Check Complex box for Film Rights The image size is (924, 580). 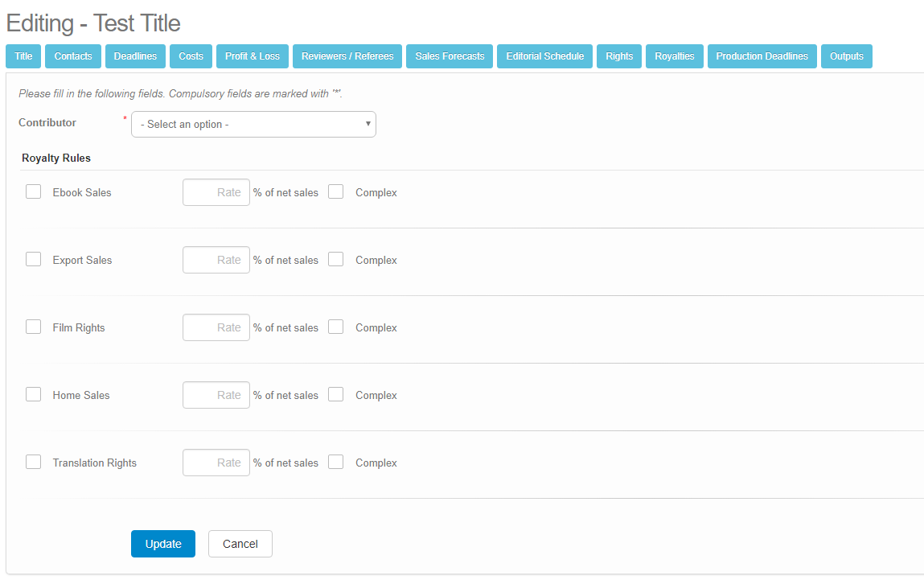(336, 327)
